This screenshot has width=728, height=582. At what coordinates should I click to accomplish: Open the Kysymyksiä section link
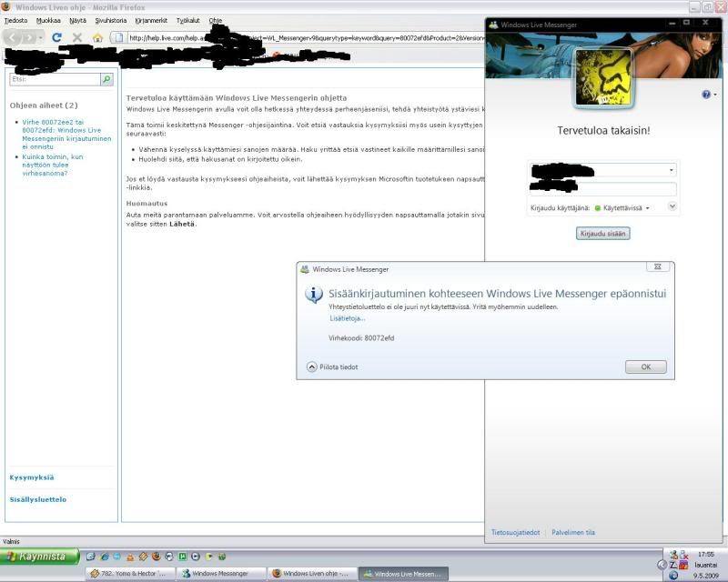click(x=32, y=477)
